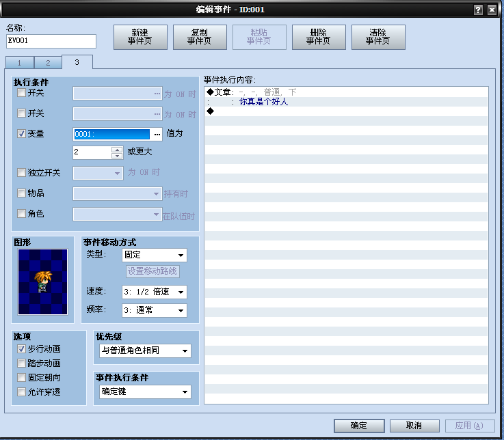Click the 名称 field containing EV001

[x=51, y=41]
